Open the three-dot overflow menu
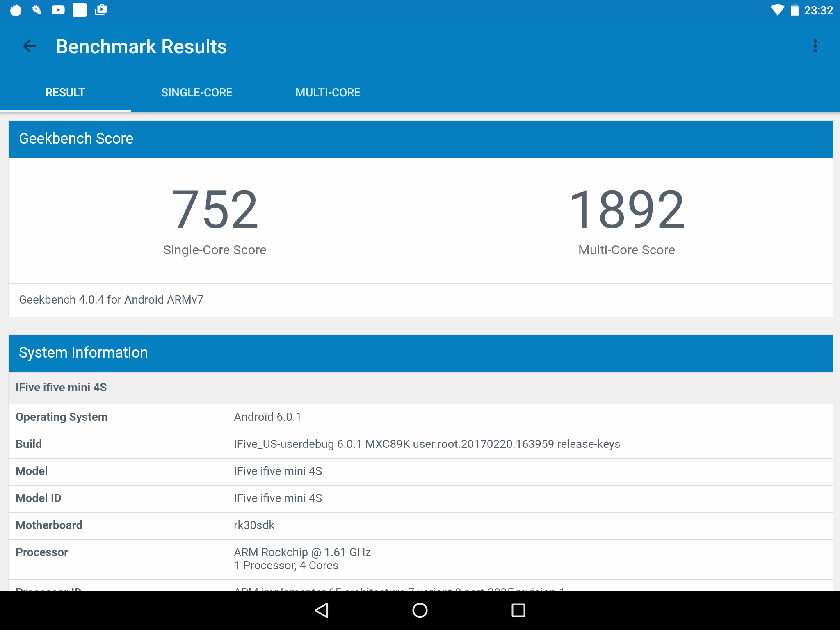The image size is (840, 630). 815,46
